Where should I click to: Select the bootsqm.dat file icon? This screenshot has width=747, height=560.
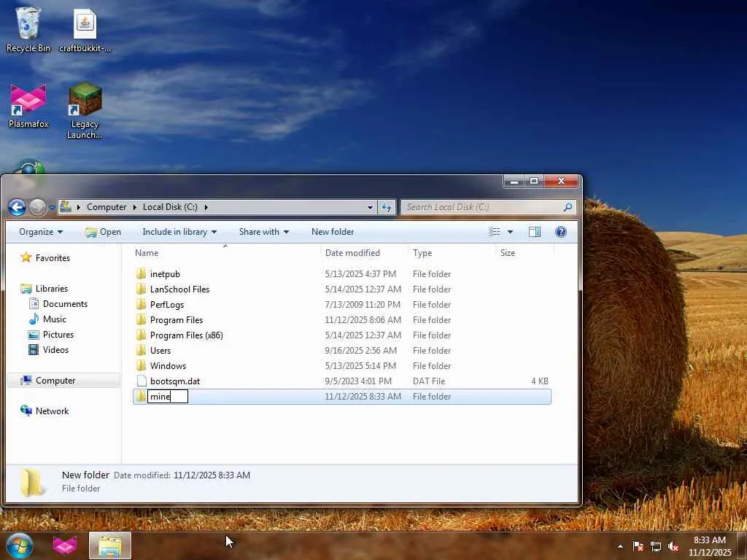[141, 381]
